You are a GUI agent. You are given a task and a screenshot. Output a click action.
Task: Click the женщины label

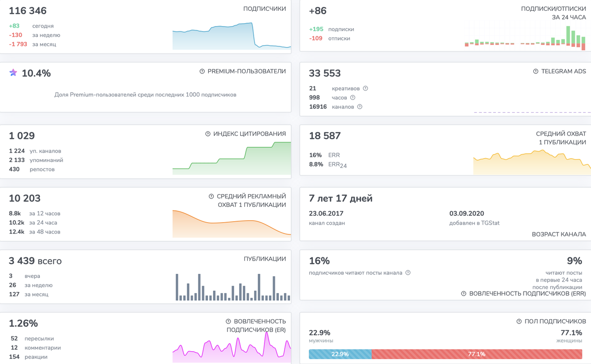568,341
